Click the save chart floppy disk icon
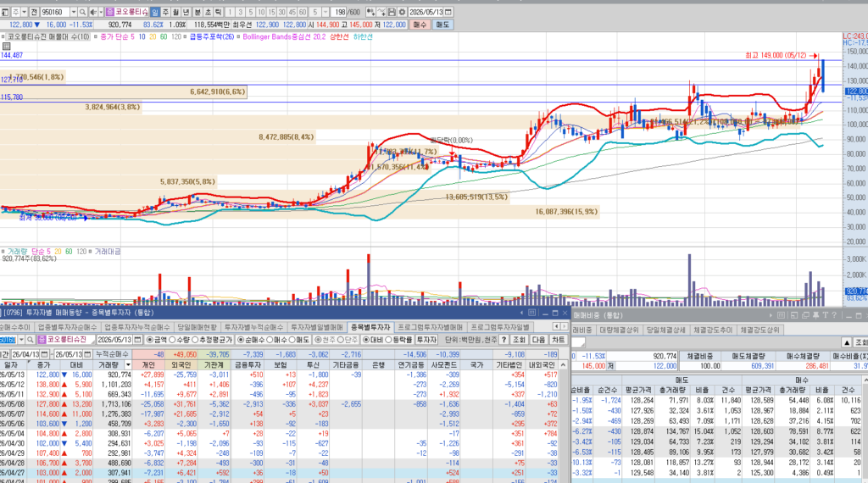This screenshot has width=868, height=483. 392,12
